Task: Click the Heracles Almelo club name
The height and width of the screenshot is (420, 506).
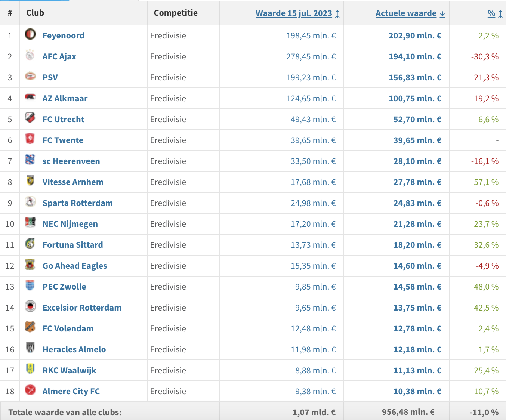Action: click(x=74, y=350)
